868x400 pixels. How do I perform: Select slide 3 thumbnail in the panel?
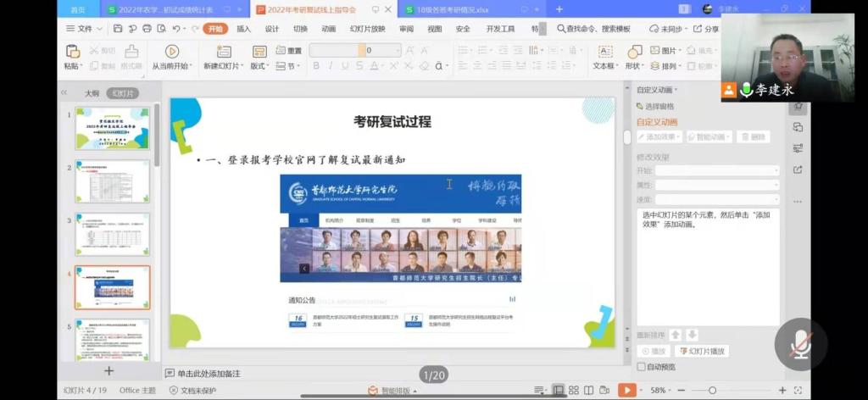[112, 234]
